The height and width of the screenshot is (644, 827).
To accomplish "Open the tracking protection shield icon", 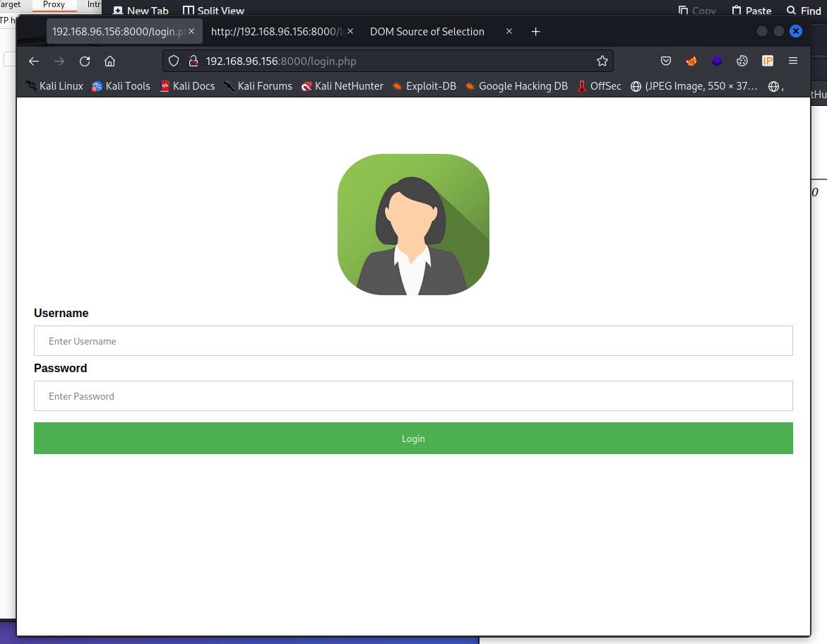I will click(x=174, y=61).
